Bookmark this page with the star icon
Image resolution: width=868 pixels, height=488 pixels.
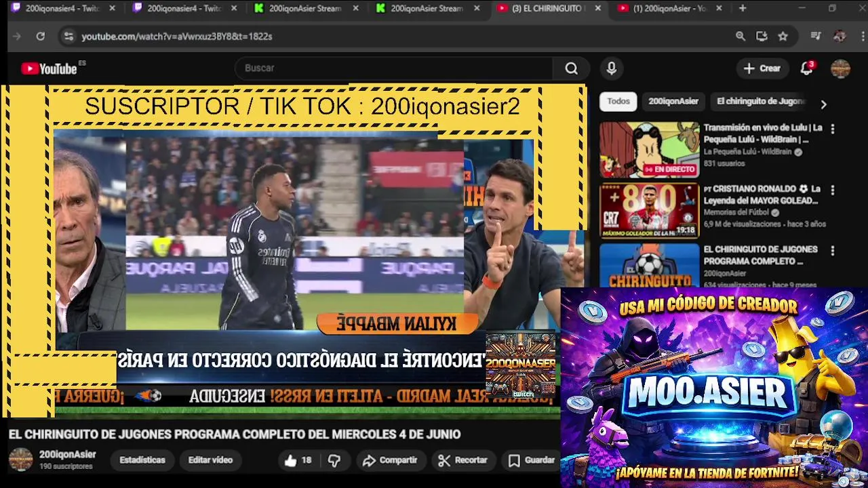pos(783,37)
